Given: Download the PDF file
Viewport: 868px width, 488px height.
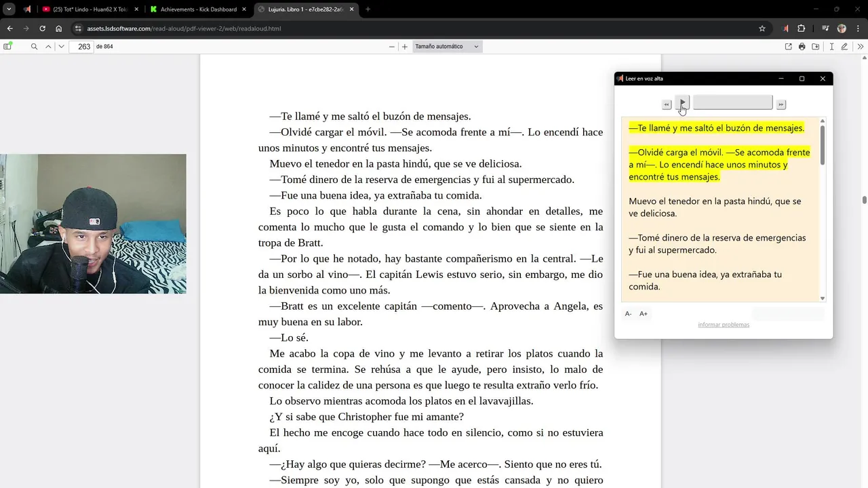Looking at the screenshot, I should [815, 47].
